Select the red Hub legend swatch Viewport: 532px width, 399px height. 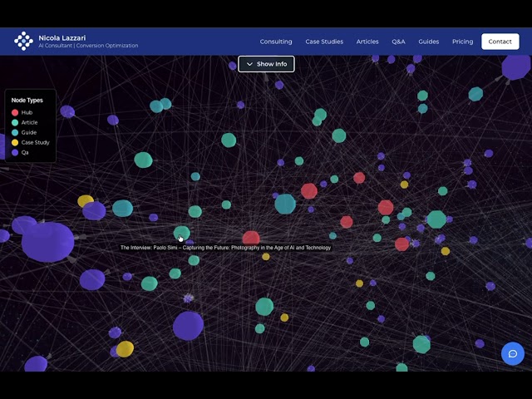tap(15, 113)
